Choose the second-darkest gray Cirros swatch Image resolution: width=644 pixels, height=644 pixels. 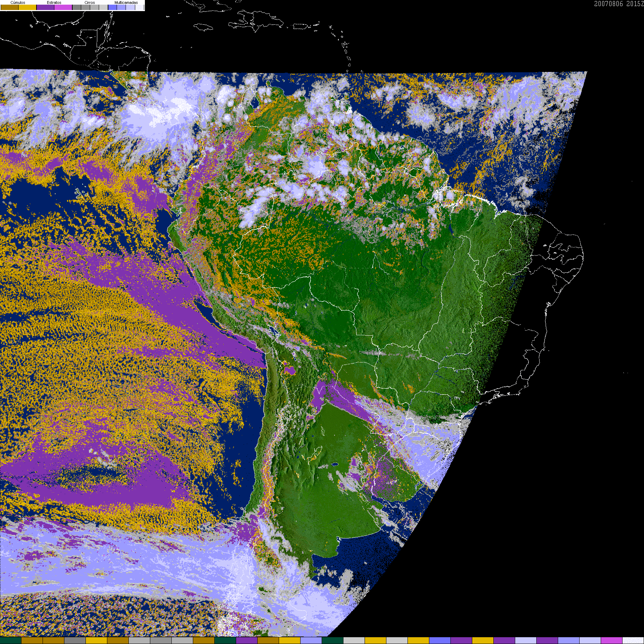click(x=86, y=7)
